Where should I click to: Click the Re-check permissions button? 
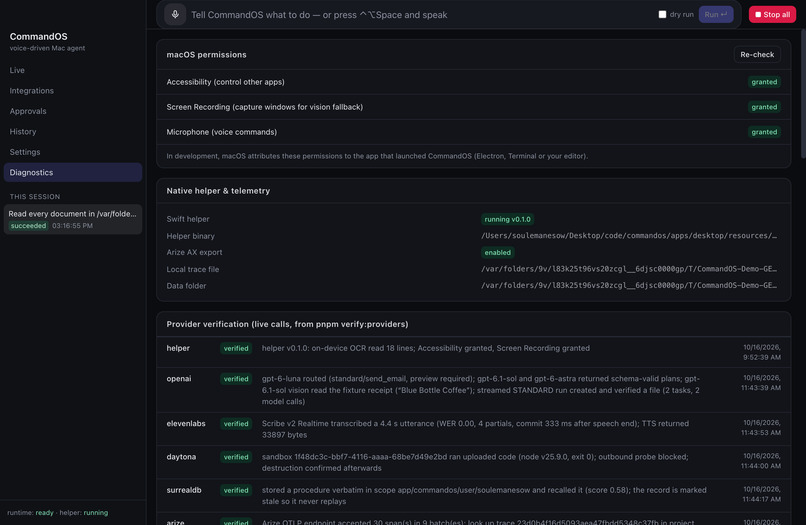pos(757,55)
